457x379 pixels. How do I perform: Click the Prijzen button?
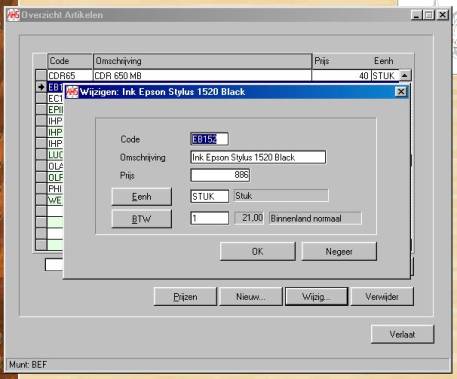pos(185,297)
